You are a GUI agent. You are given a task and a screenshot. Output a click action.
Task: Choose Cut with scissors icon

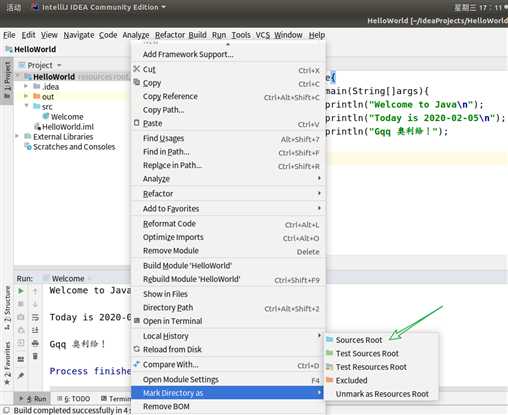click(x=228, y=69)
